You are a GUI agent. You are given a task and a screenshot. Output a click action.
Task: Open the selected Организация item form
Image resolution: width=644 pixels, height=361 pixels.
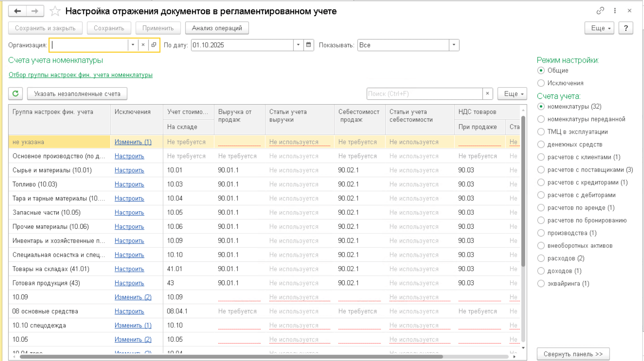154,45
